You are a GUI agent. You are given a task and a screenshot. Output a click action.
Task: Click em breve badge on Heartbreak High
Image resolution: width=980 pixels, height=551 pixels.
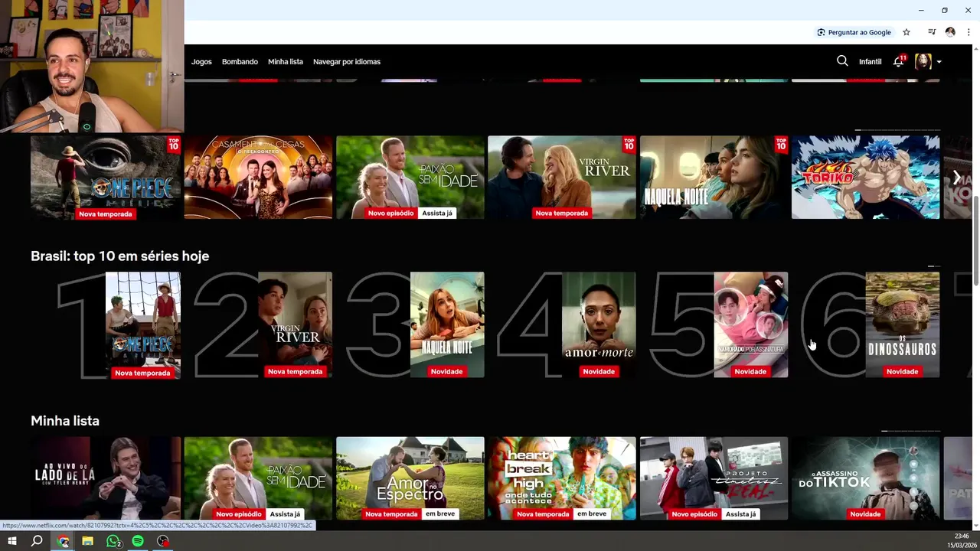click(592, 514)
